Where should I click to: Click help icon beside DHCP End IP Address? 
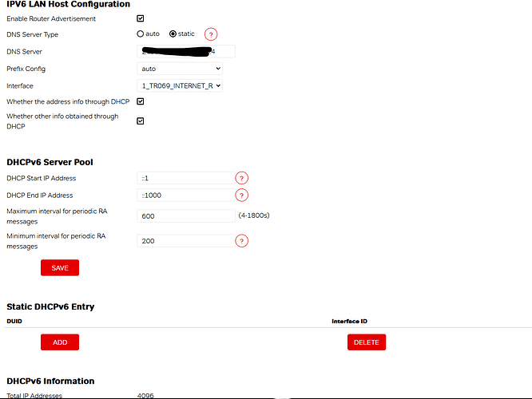(241, 195)
